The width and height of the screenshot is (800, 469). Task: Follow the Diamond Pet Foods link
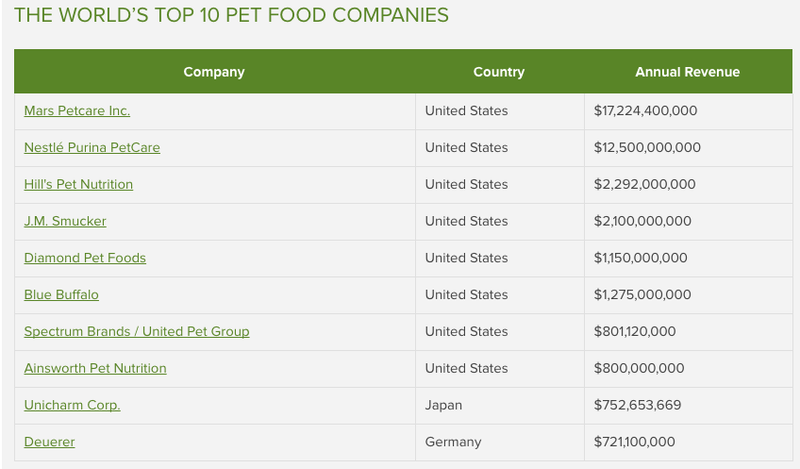(85, 258)
